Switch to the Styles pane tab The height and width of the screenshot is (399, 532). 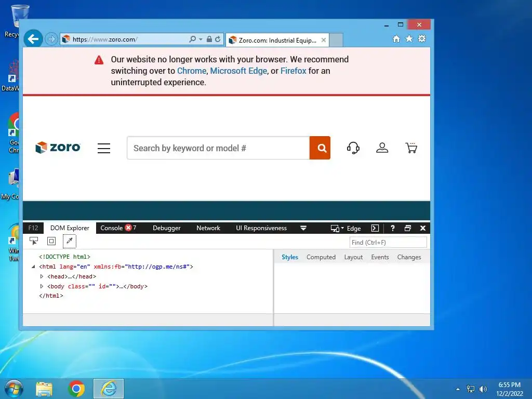290,257
